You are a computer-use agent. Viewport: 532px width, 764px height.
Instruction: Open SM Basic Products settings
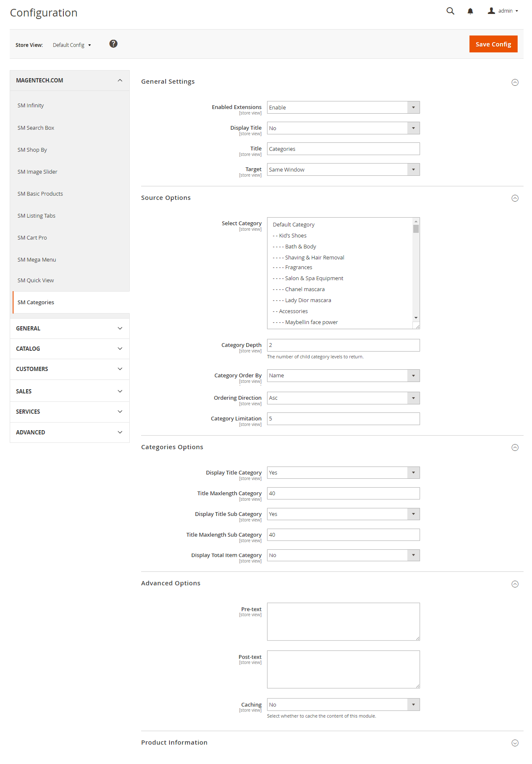(x=40, y=194)
